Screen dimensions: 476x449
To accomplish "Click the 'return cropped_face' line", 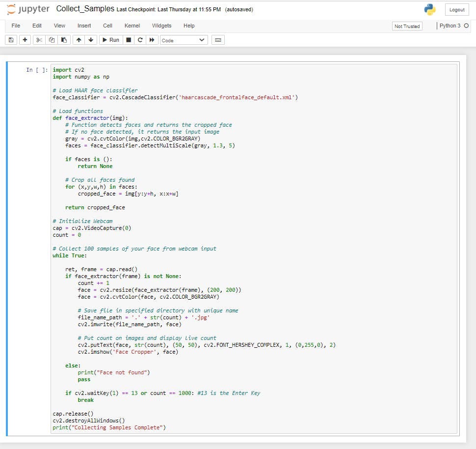I will point(95,208).
